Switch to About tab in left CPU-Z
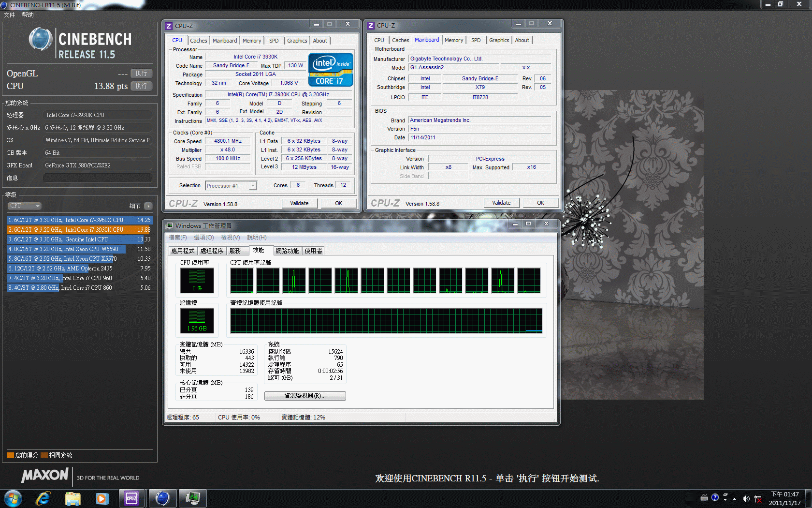The image size is (812, 508). click(320, 41)
